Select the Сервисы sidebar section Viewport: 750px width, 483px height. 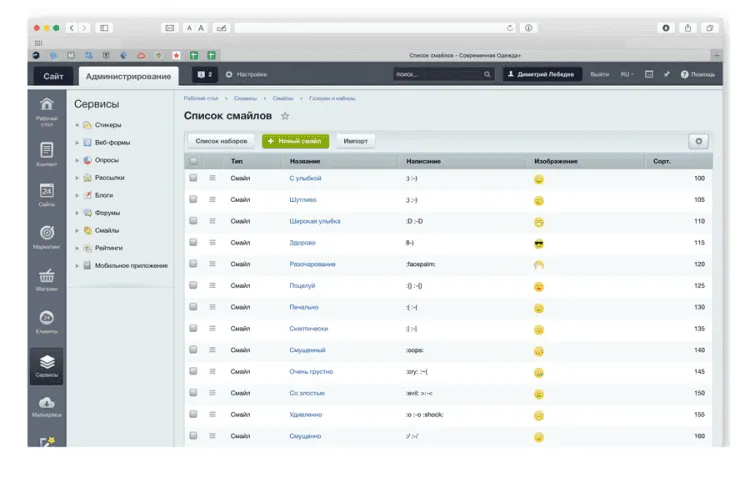pos(46,366)
